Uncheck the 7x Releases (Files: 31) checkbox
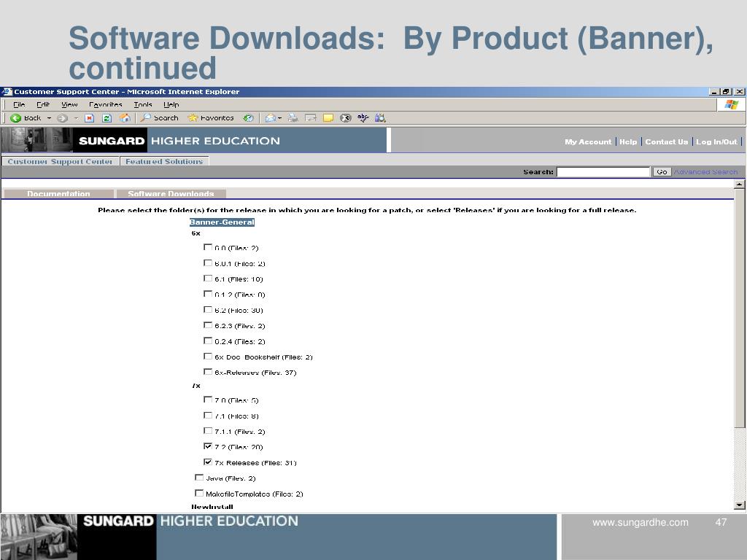This screenshot has width=747, height=560. pos(208,462)
